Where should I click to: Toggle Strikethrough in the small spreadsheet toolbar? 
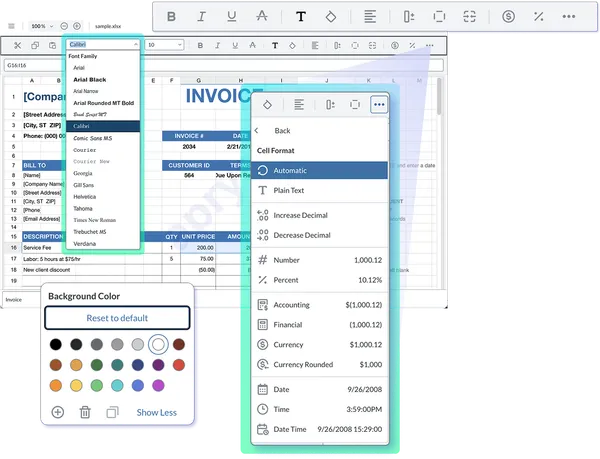coord(253,46)
